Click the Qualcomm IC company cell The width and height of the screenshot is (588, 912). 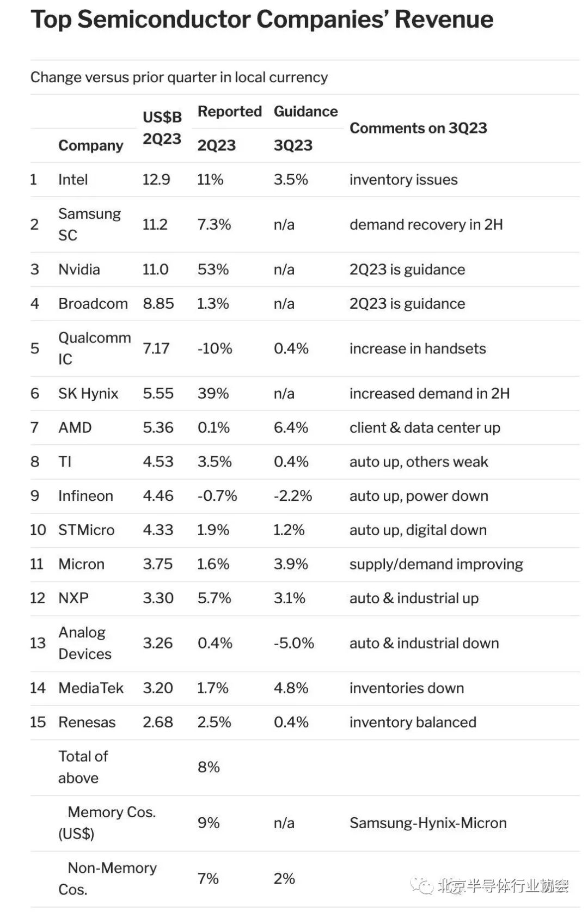(x=94, y=348)
